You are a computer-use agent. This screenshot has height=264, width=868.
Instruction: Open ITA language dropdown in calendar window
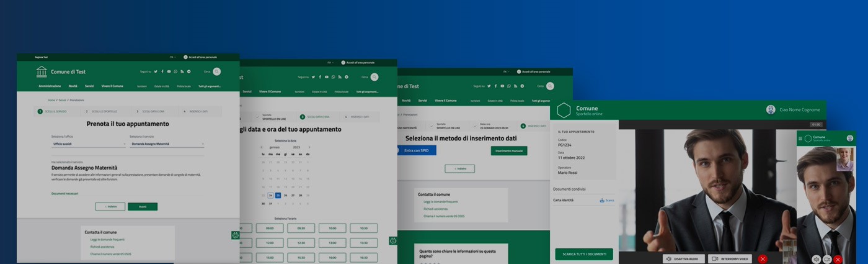(x=331, y=63)
